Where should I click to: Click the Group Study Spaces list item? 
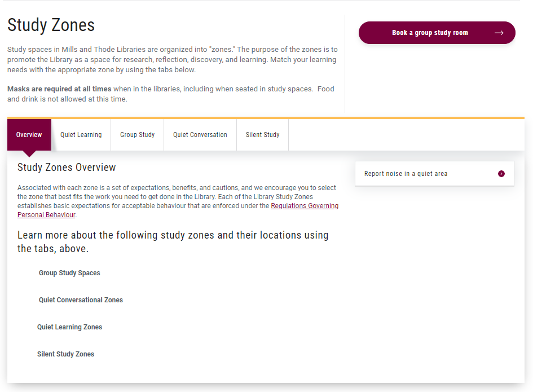click(x=69, y=272)
